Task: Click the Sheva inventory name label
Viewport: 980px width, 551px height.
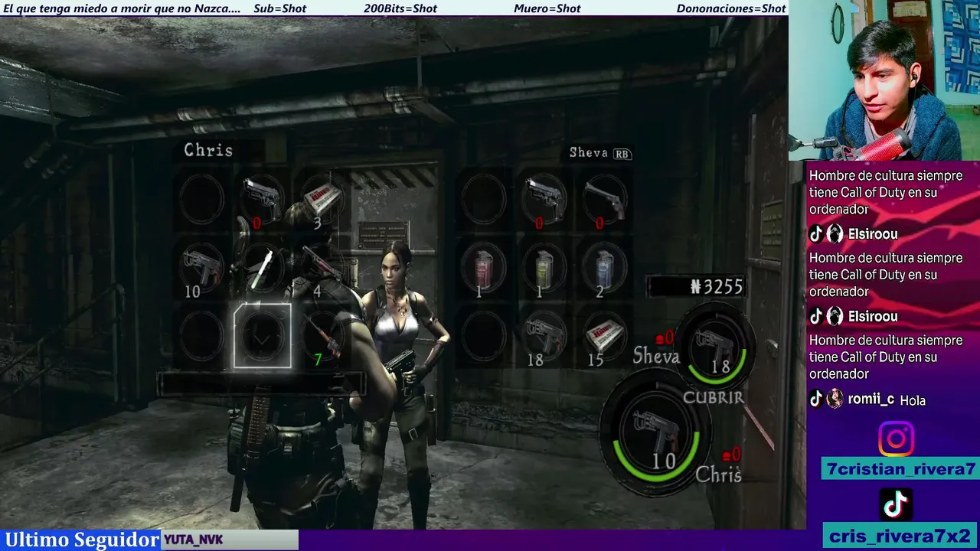Action: 589,153
